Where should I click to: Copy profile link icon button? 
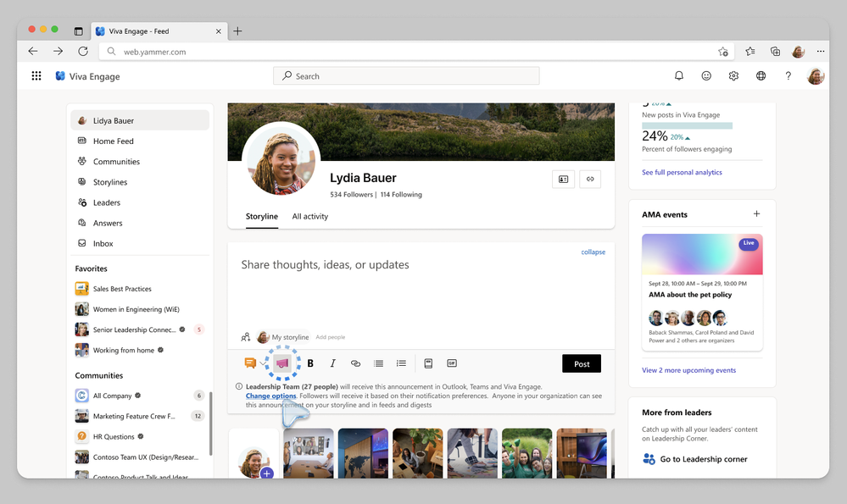coord(590,179)
